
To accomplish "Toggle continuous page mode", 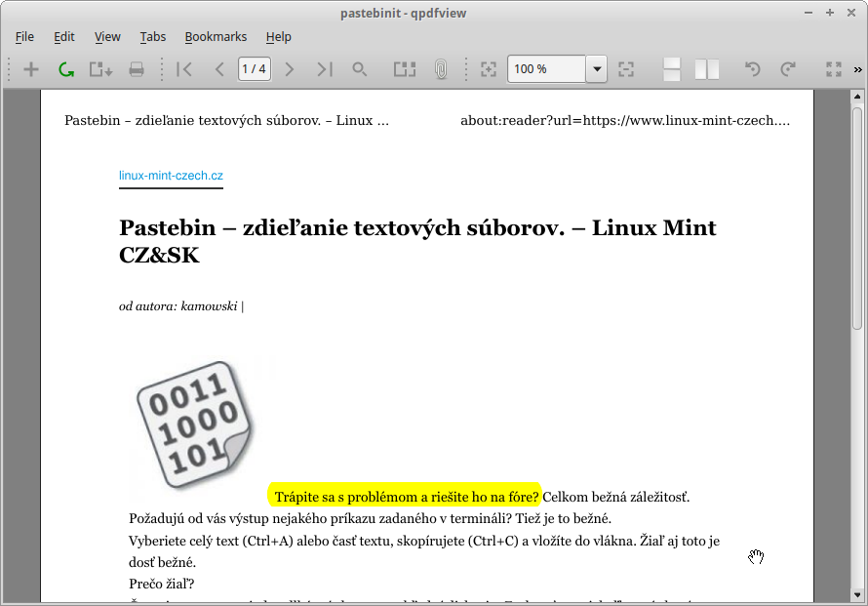I will [x=672, y=69].
